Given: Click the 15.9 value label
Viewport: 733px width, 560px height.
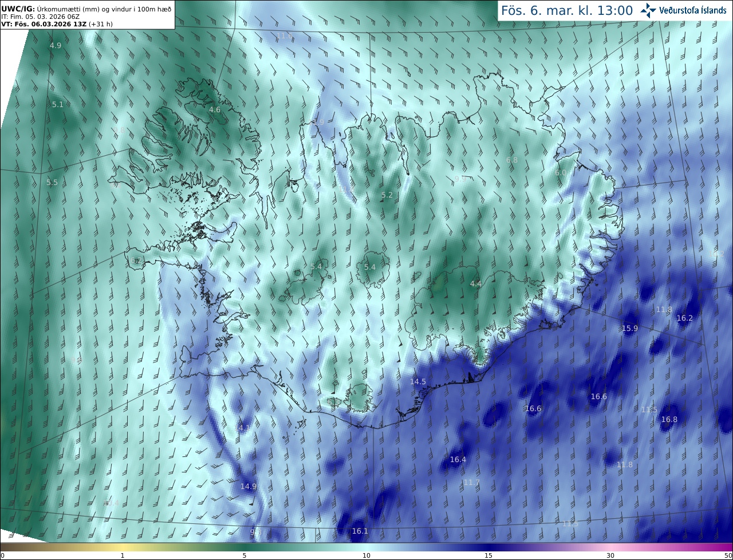Looking at the screenshot, I should click(x=630, y=329).
